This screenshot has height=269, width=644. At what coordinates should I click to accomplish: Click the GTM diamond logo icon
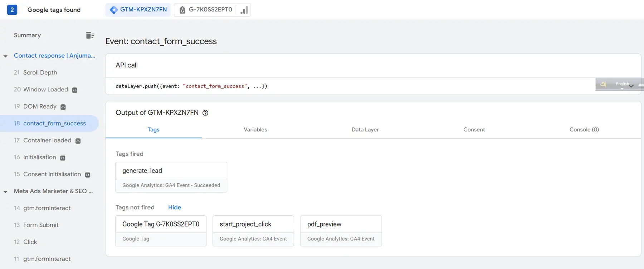tap(114, 10)
